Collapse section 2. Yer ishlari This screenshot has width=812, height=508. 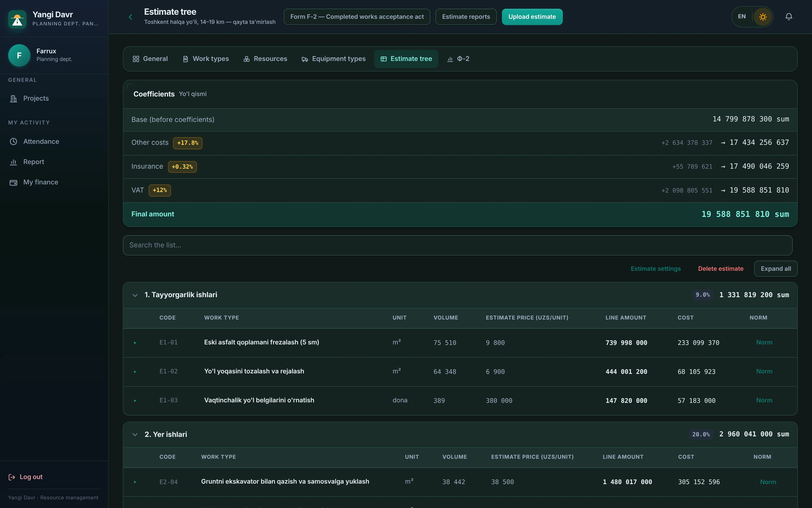coord(135,434)
